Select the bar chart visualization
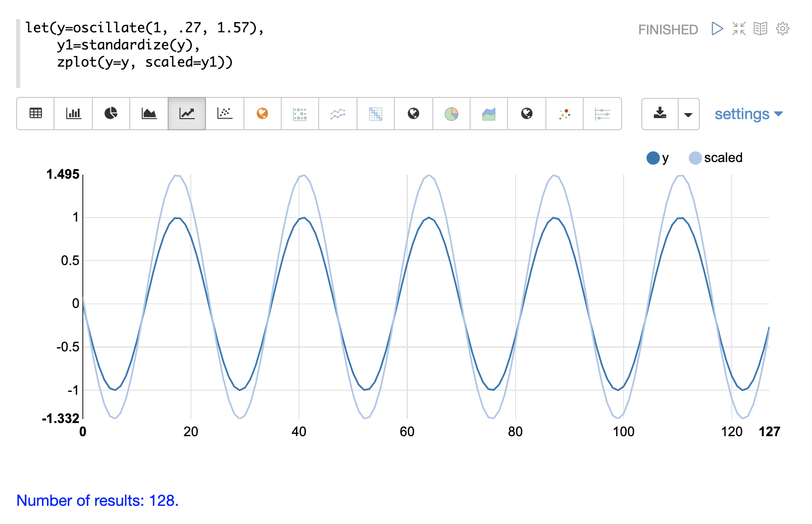This screenshot has height=524, width=812. coord(73,114)
